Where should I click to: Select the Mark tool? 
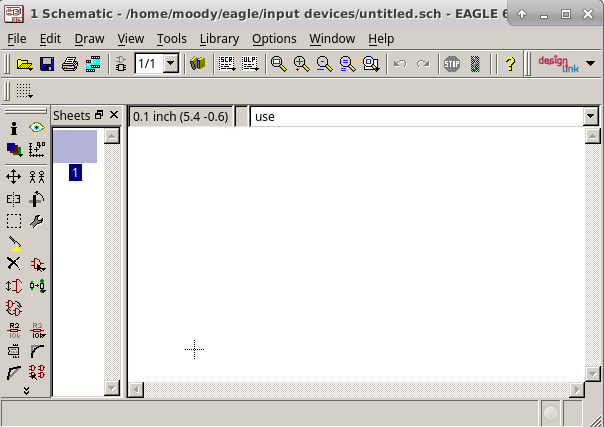(37, 149)
